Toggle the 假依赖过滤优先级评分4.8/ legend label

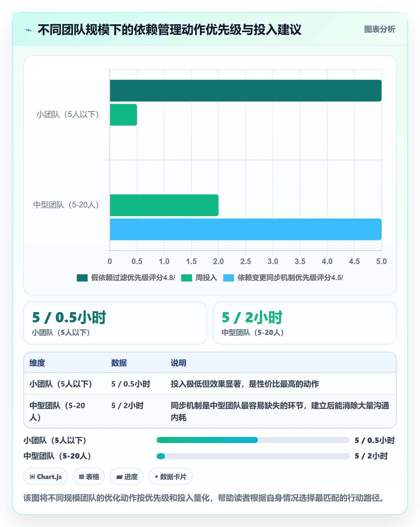click(133, 278)
